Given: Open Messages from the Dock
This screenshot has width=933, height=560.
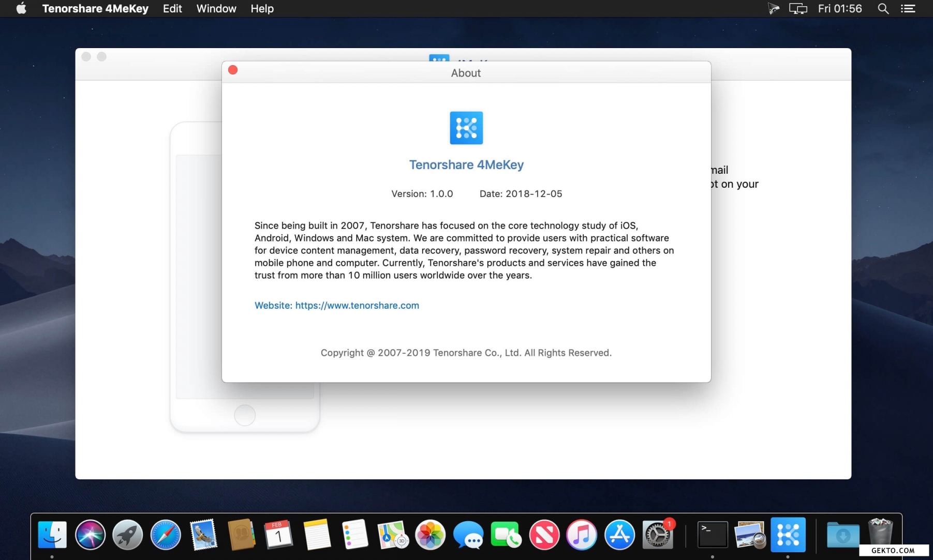Looking at the screenshot, I should point(468,534).
